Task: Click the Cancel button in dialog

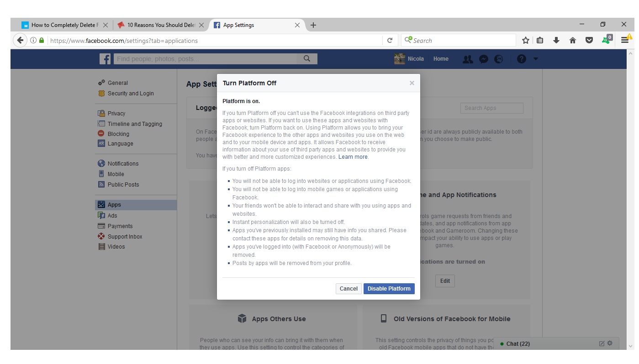Action: pyautogui.click(x=349, y=289)
